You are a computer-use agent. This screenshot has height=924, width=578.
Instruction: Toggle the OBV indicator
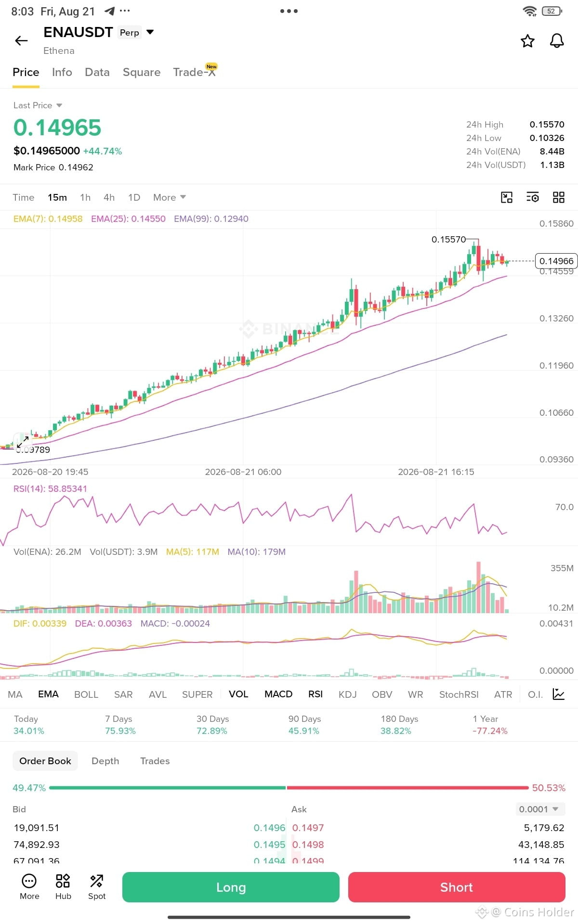pyautogui.click(x=382, y=694)
